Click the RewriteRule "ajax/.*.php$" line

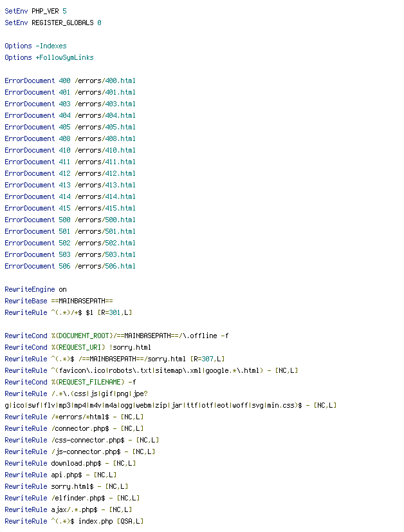(x=68, y=509)
